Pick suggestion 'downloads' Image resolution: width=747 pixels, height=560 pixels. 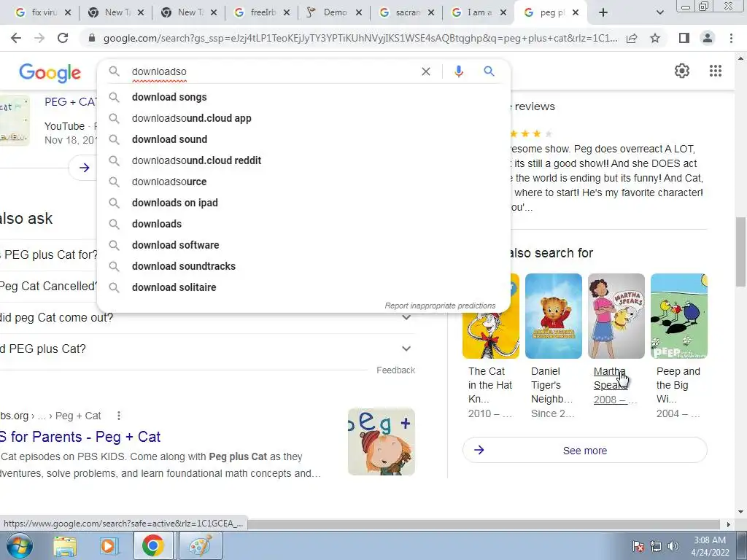pos(303,224)
